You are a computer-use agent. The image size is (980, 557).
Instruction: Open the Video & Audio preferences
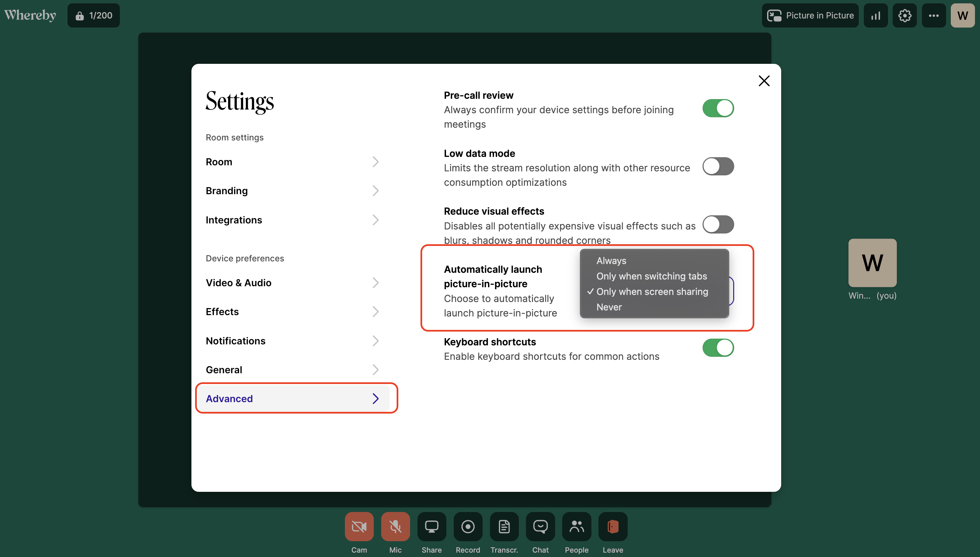tap(294, 283)
